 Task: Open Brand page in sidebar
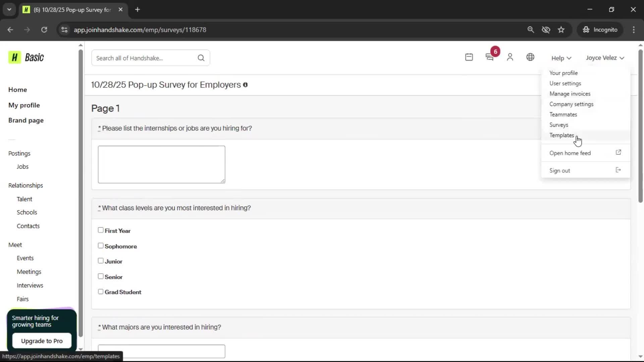pyautogui.click(x=26, y=120)
